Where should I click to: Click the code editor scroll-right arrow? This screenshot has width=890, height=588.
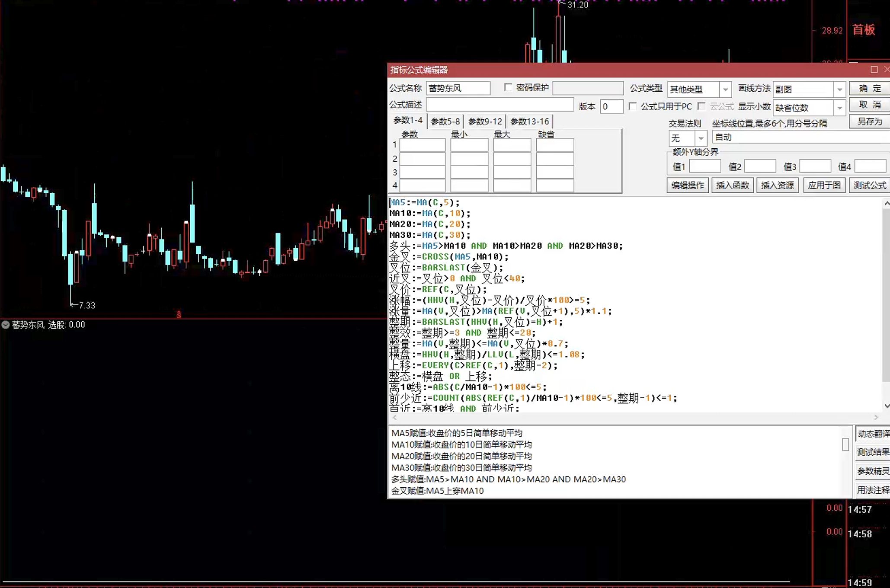pyautogui.click(x=876, y=417)
